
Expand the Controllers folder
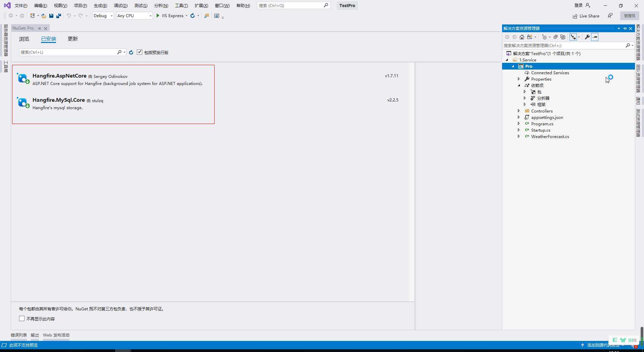[x=519, y=111]
